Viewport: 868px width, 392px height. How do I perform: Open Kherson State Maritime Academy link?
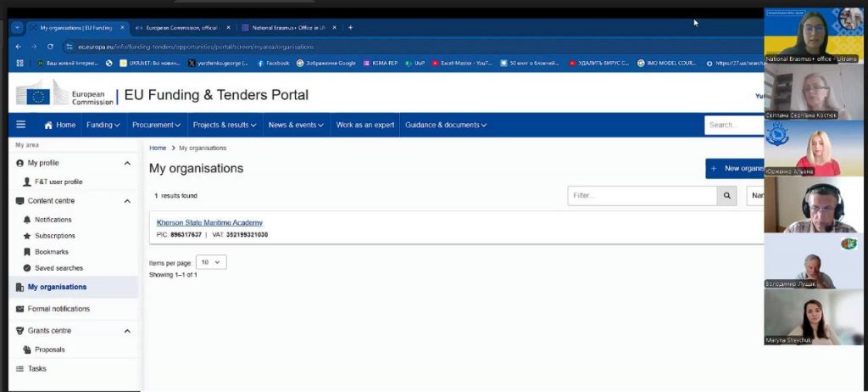pyautogui.click(x=209, y=222)
